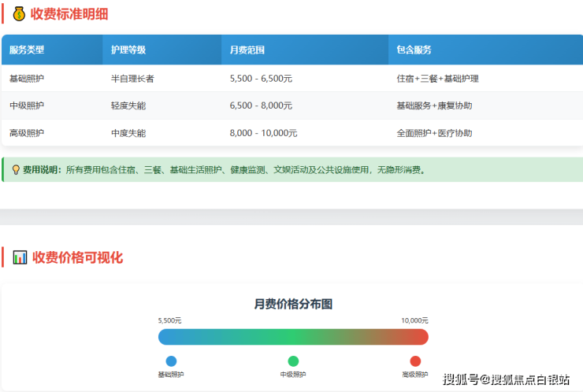Select the 中级照护 table row cell
This screenshot has height=392, width=583.
coord(27,105)
